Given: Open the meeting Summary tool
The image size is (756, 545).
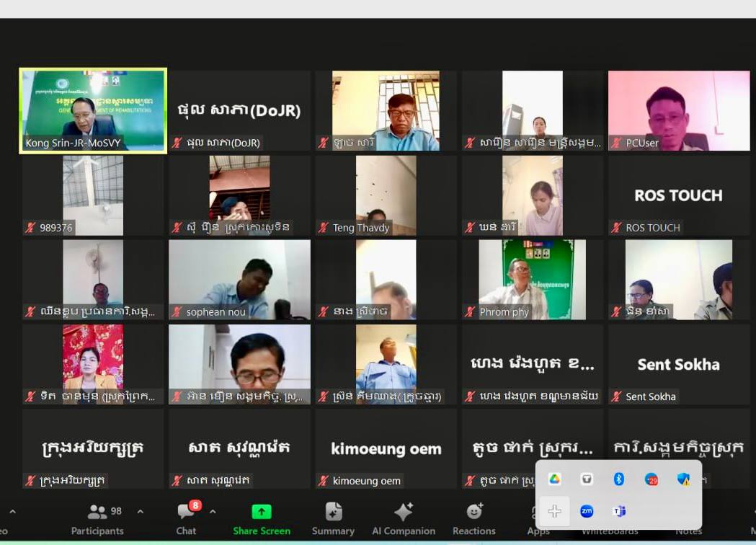Looking at the screenshot, I should (x=333, y=519).
